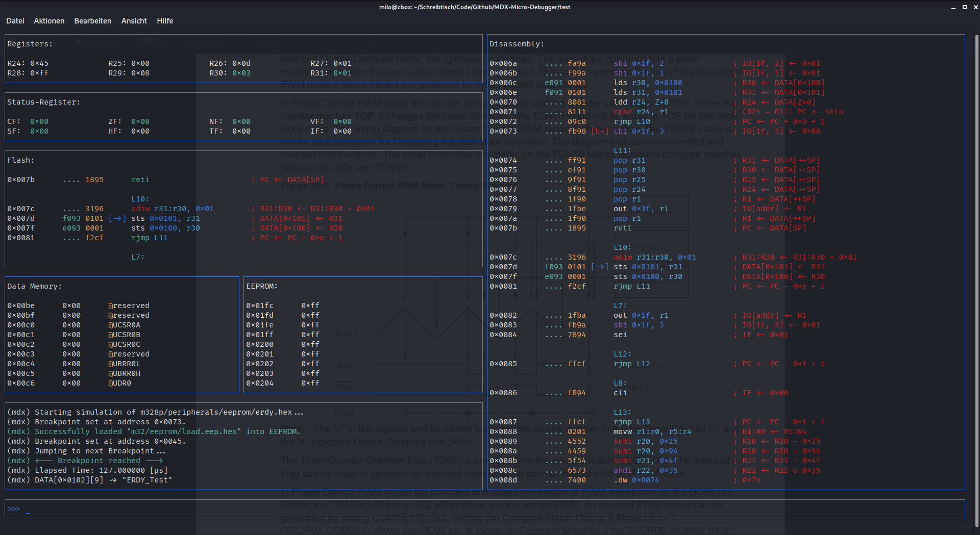The image size is (980, 535).
Task: Select the sei instruction at address 0x0084
Action: pyautogui.click(x=620, y=335)
